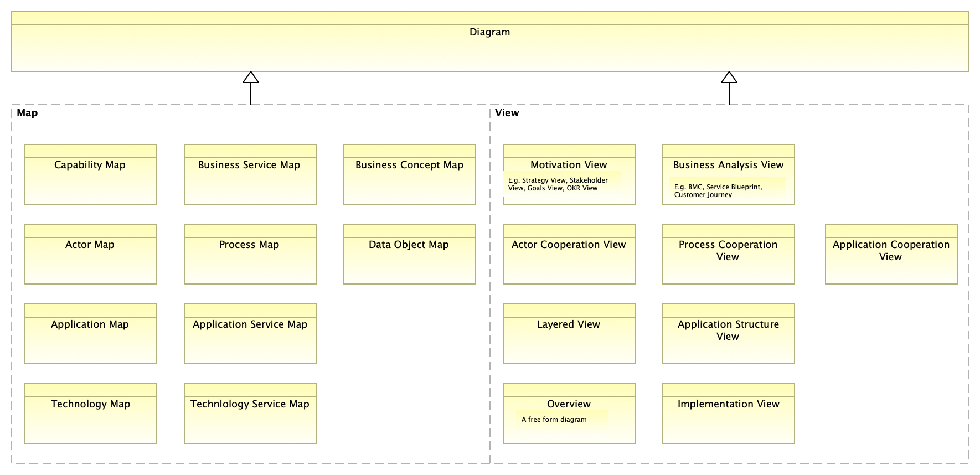Select the generalization arrow from Map group
Image resolution: width=980 pixels, height=475 pixels.
click(x=251, y=88)
